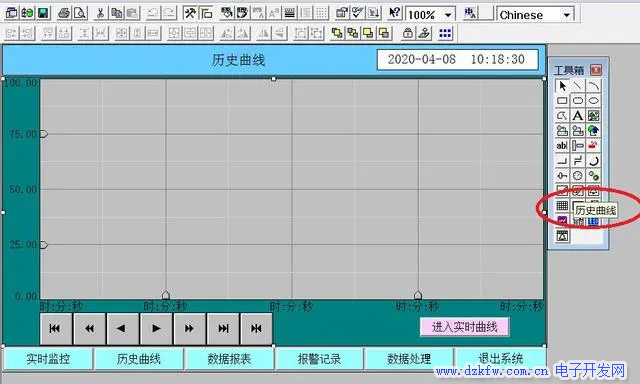The height and width of the screenshot is (384, 640).
Task: Select the straight line drawing tool
Action: (x=578, y=86)
